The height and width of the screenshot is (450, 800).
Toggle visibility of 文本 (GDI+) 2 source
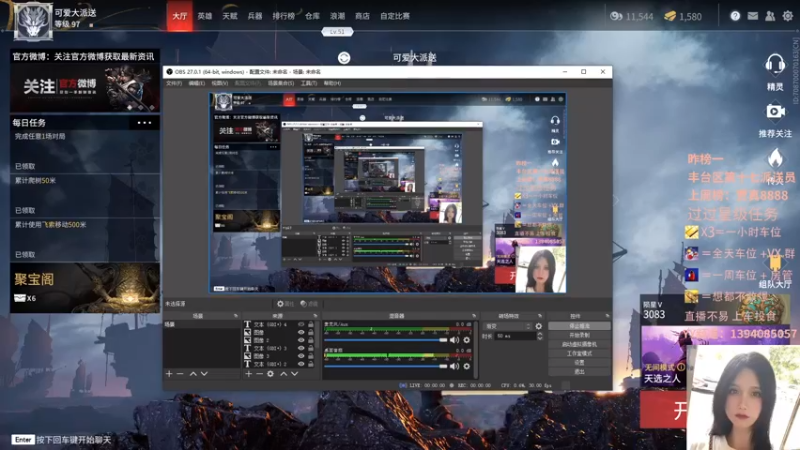tap(301, 364)
